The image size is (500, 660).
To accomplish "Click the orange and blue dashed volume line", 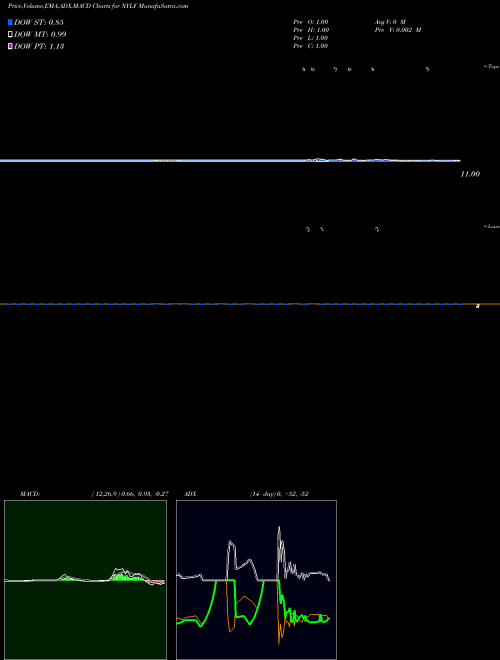I will 250,304.
